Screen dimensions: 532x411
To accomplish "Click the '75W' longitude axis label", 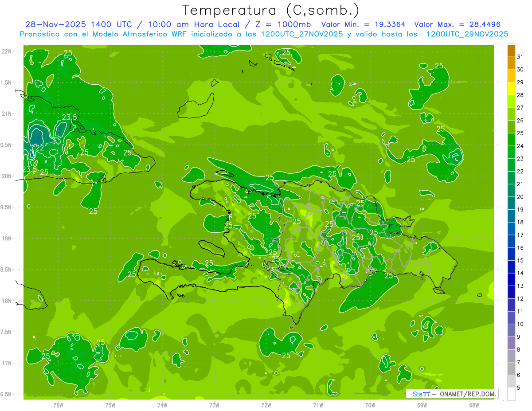I will [x=110, y=405].
